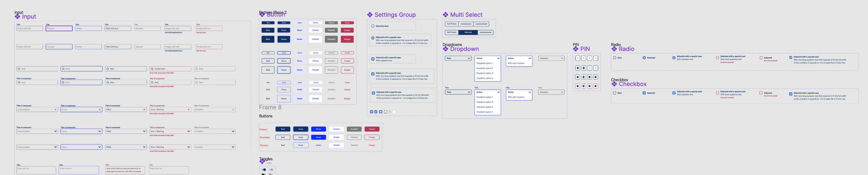Toggle the red 'Selected' checkbox showing 'An error occured'

click(761, 93)
